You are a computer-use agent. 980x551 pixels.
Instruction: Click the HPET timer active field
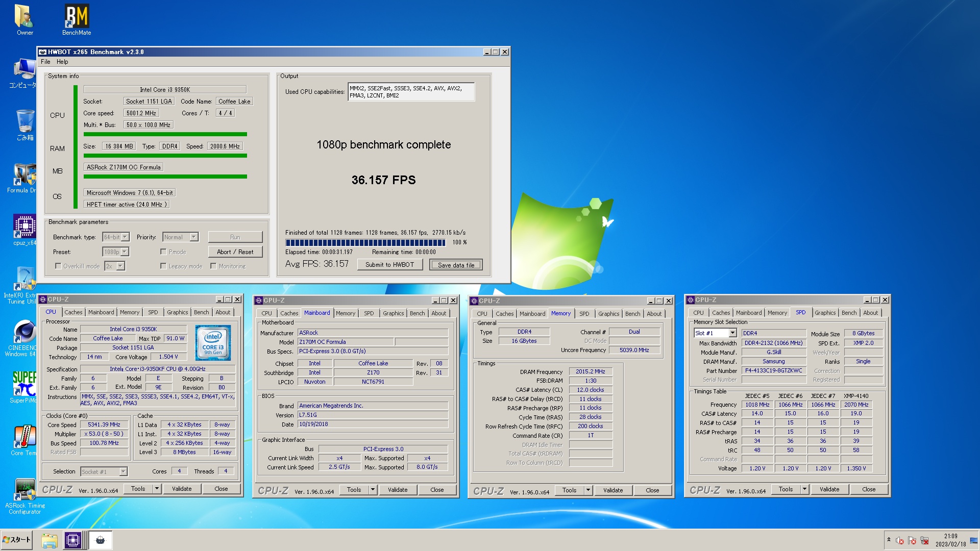(126, 205)
